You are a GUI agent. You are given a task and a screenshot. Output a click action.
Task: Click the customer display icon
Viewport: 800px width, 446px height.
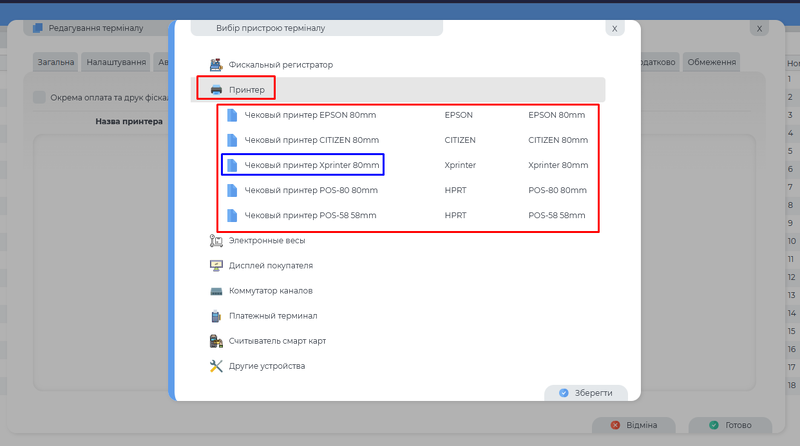pyautogui.click(x=215, y=265)
